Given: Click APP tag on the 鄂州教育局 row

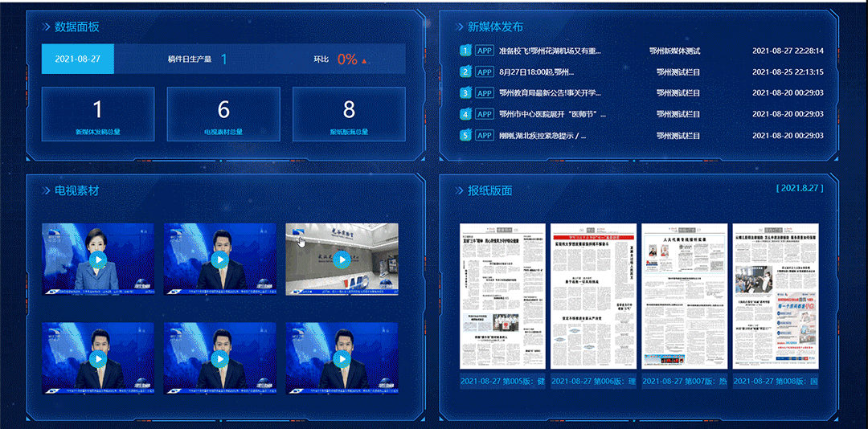Looking at the screenshot, I should pyautogui.click(x=485, y=93).
